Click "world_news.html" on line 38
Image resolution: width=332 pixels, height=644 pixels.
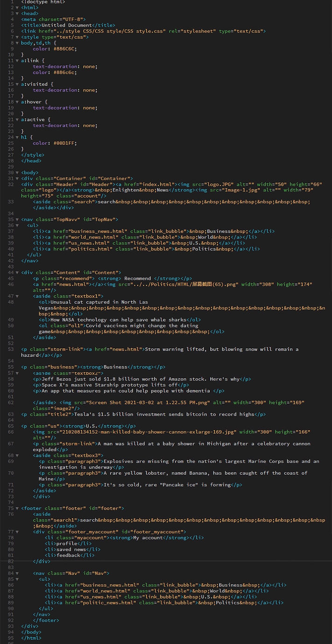93,237
